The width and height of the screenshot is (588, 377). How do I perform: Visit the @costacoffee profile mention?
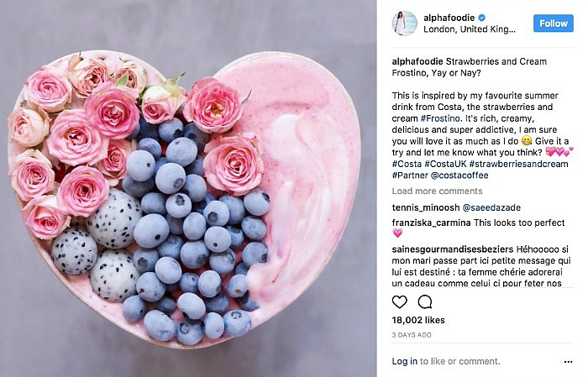459,175
